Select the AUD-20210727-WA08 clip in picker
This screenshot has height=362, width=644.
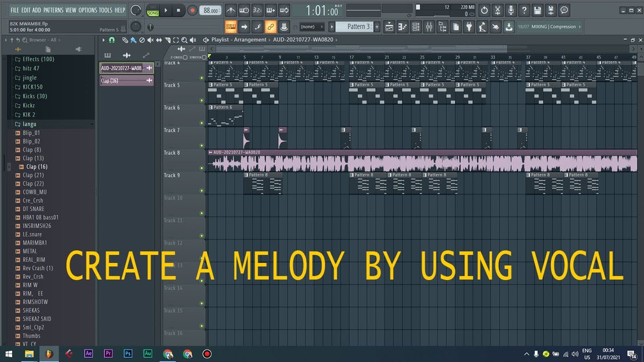[127, 68]
